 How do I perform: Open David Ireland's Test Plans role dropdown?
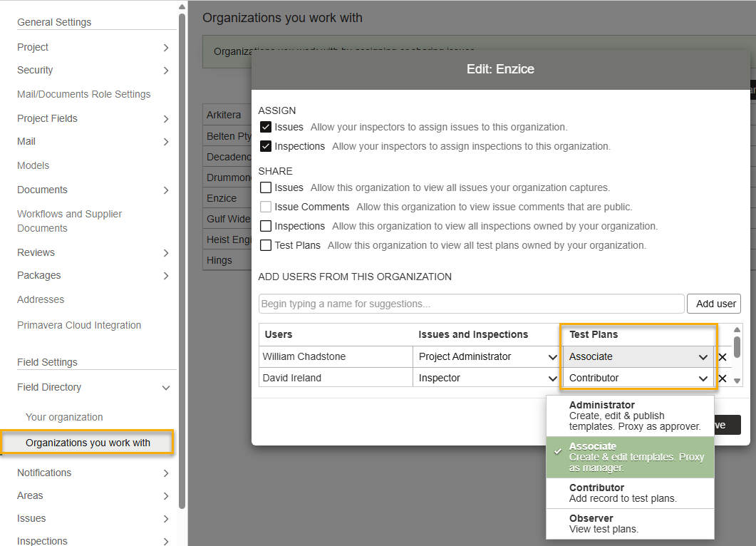point(638,378)
